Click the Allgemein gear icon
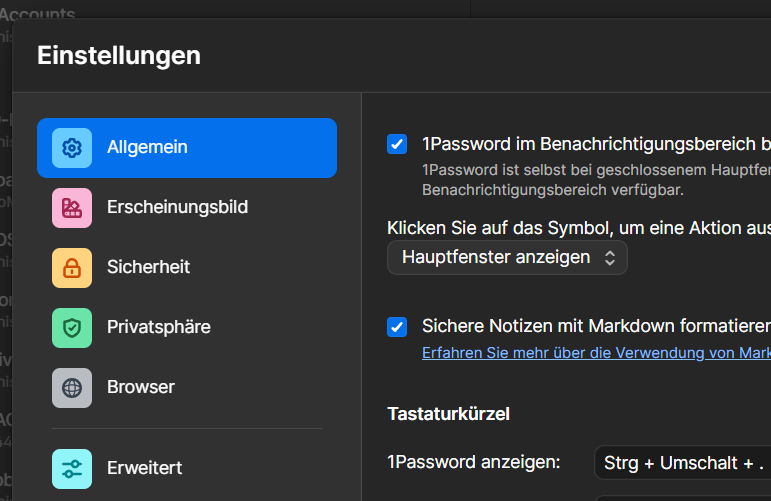771x501 pixels. [x=72, y=148]
